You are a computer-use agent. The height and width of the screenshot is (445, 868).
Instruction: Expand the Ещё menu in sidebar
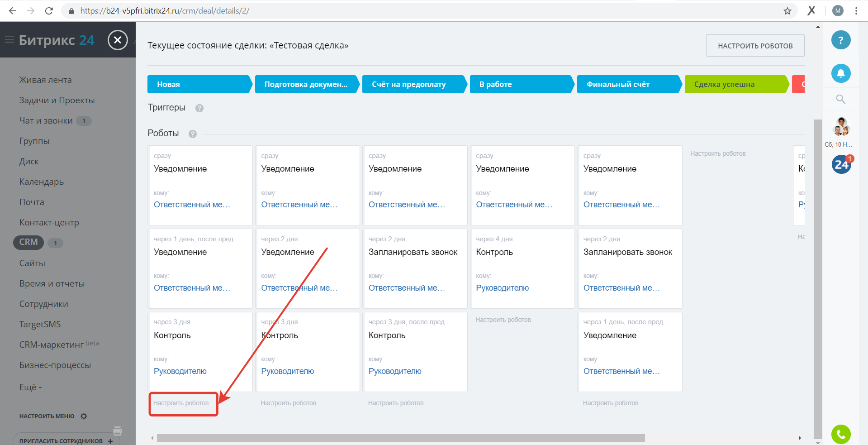pyautogui.click(x=30, y=388)
